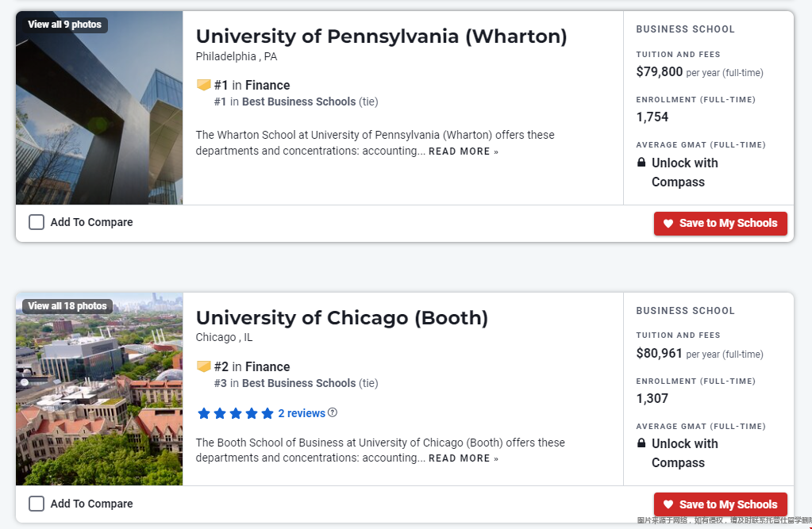Click the Wharton Finance rank badge icon
The height and width of the screenshot is (529, 812).
point(203,85)
